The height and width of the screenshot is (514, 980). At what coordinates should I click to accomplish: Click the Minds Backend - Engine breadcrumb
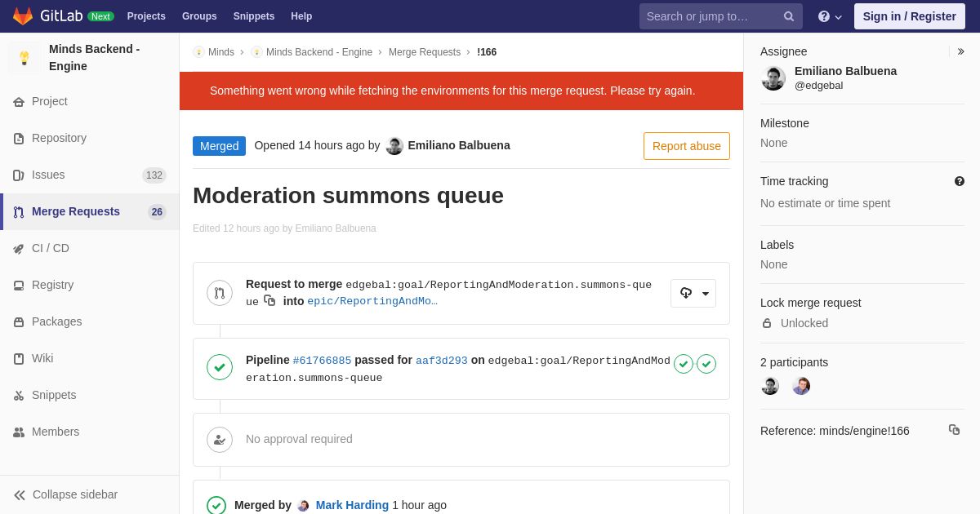(319, 52)
